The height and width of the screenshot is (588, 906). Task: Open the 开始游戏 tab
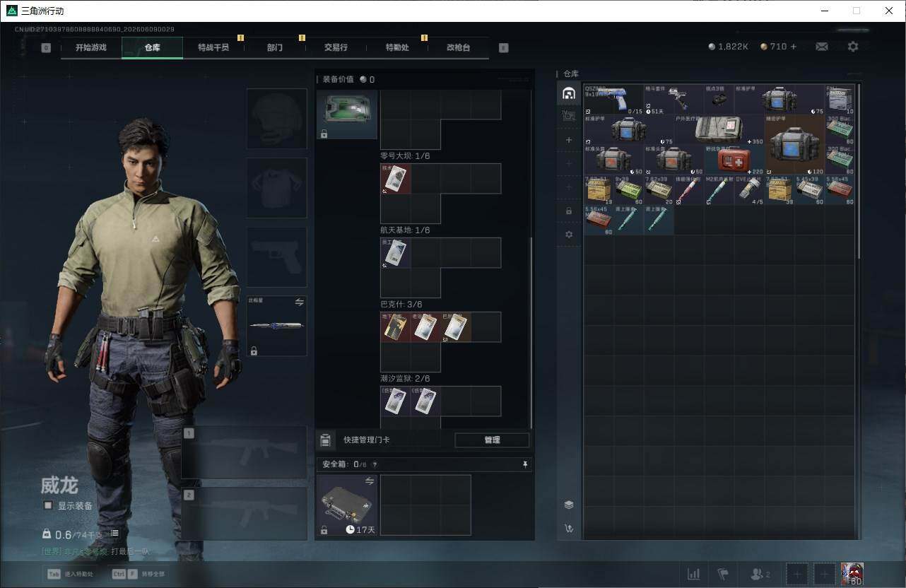click(91, 47)
